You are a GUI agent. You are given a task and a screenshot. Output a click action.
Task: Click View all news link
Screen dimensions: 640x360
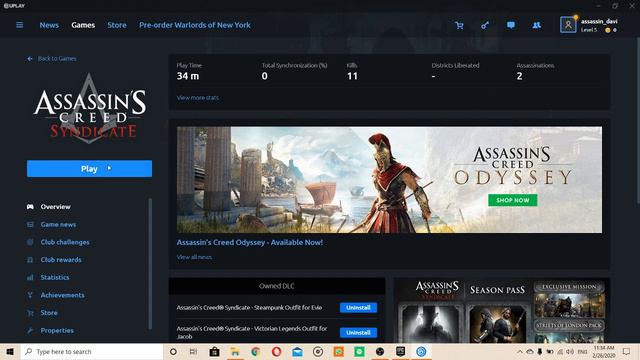click(194, 257)
